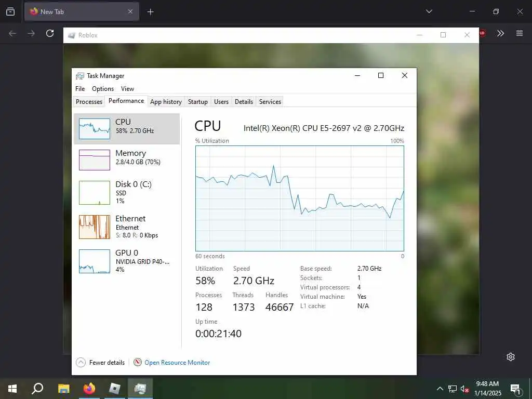Close the Task Manager window
532x399 pixels.
(x=404, y=75)
